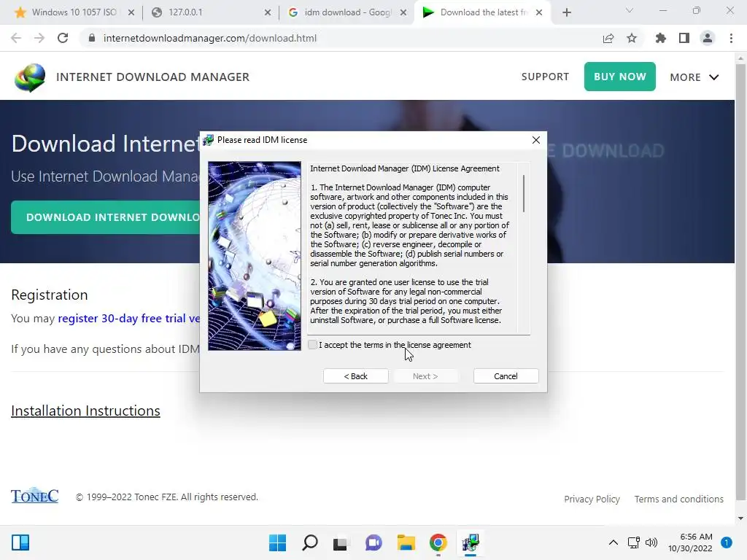Open register 30-day free trial link
The width and height of the screenshot is (747, 560).
(128, 318)
